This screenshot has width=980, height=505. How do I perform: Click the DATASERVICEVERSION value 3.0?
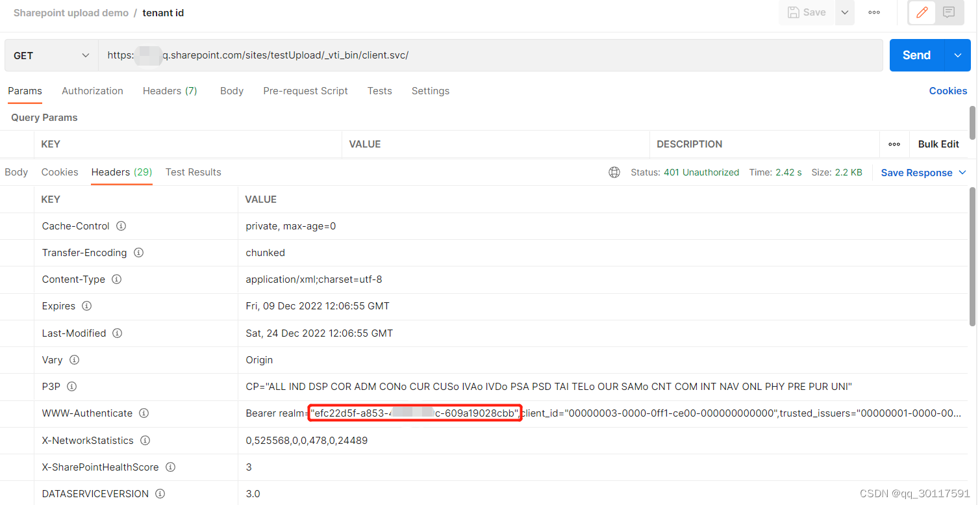click(x=253, y=494)
